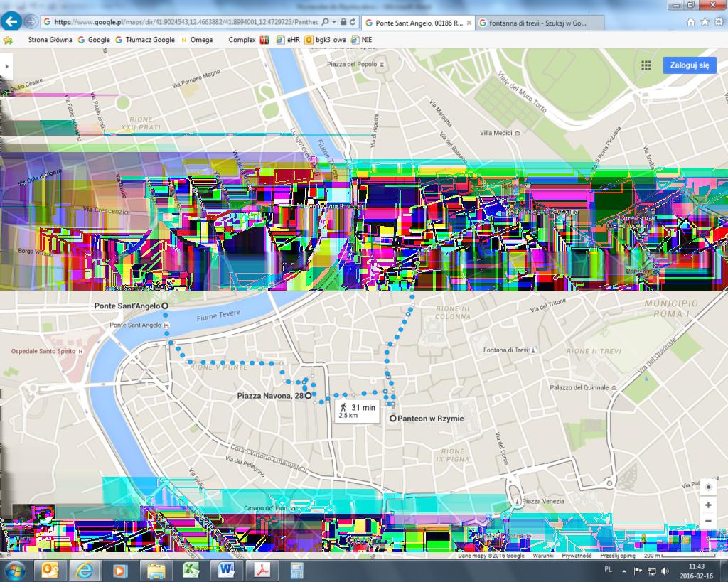This screenshot has height=582, width=728.
Task: Open Google apps grid icon
Action: click(x=646, y=65)
